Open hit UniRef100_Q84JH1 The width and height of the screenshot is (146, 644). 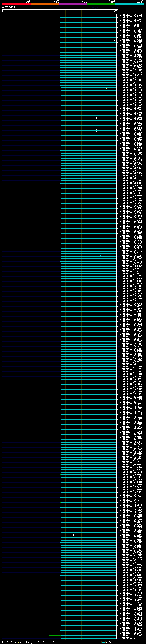(x=131, y=37)
